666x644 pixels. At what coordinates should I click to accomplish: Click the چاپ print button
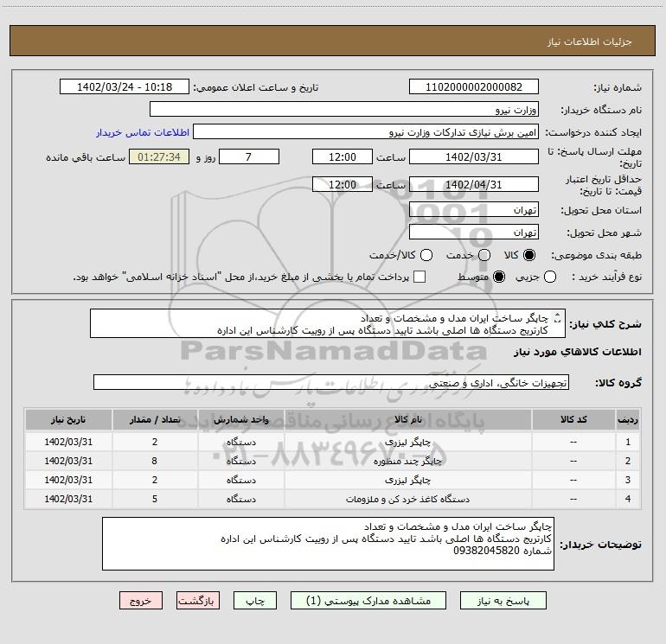[x=255, y=600]
